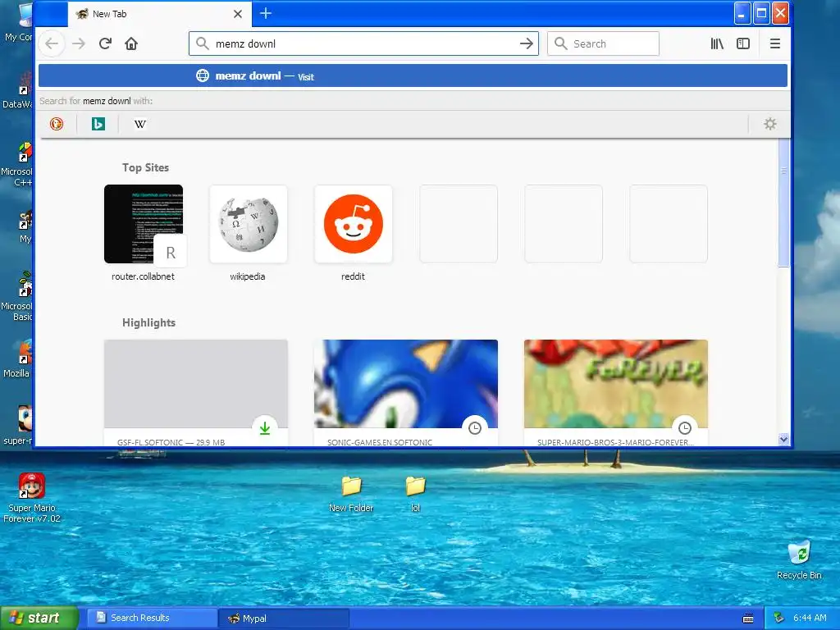Open Super Mario Forever highlight card
The image size is (840, 630).
616,393
